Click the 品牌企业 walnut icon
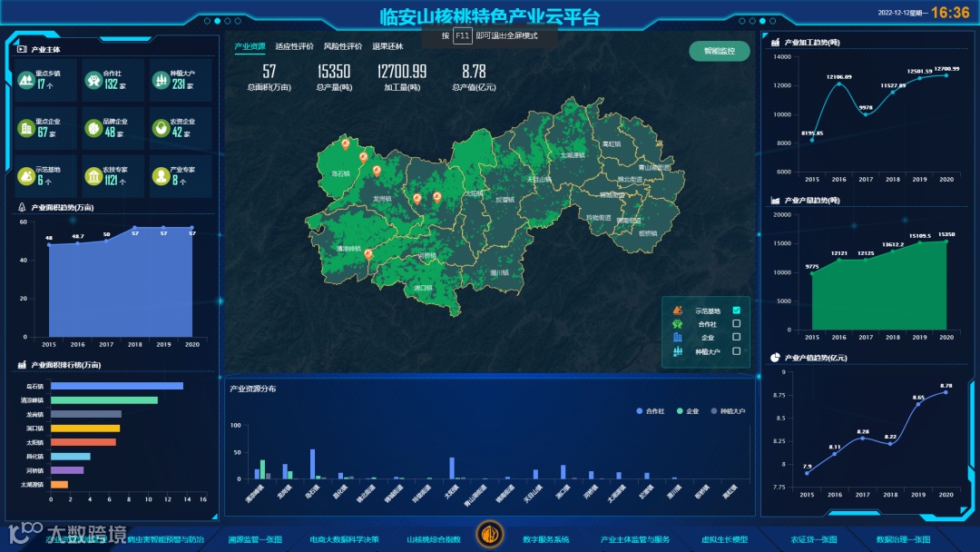The height and width of the screenshot is (552, 980). click(93, 128)
